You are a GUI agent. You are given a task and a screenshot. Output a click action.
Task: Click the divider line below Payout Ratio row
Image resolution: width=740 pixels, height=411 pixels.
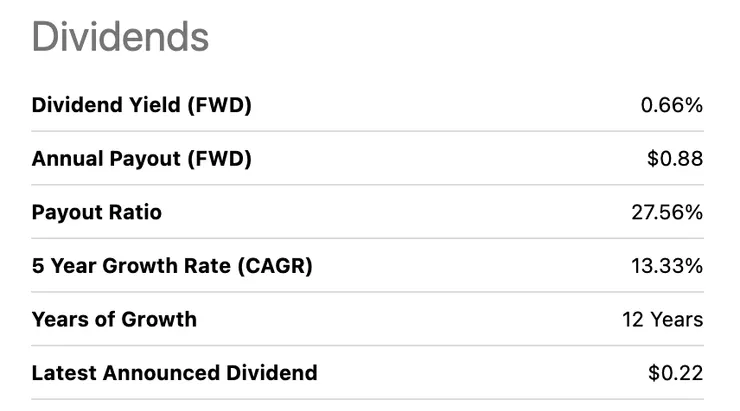click(x=368, y=239)
